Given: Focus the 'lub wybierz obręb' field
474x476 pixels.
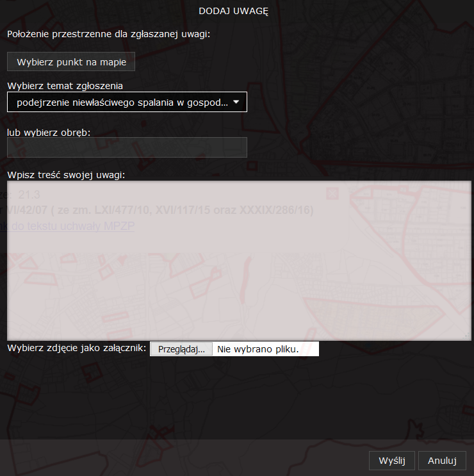Looking at the screenshot, I should tap(127, 147).
